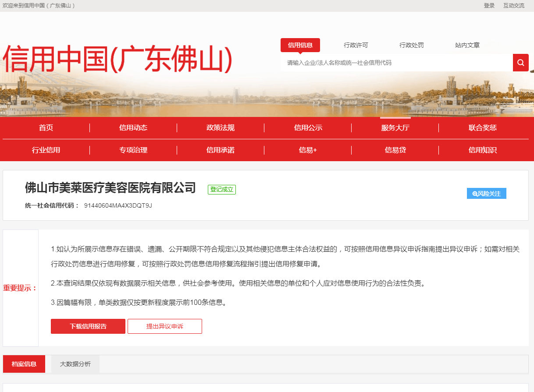Click the 风险关注 badge
534x392 pixels.
pyautogui.click(x=487, y=193)
